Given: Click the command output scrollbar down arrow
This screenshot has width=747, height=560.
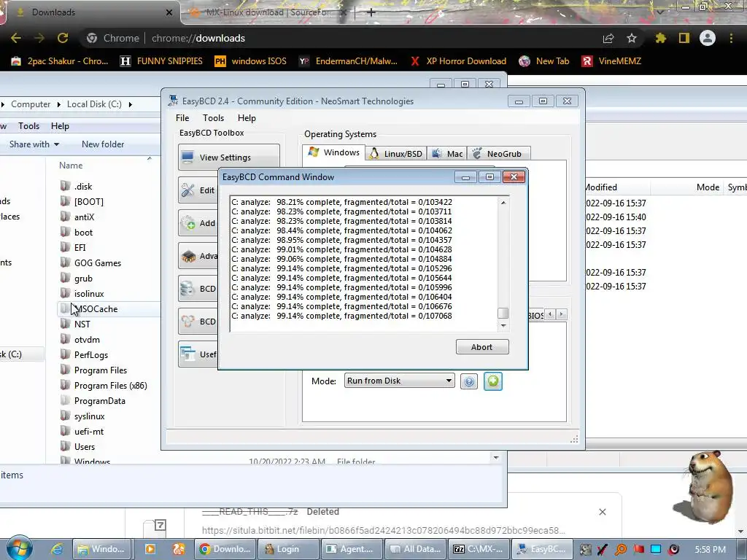Looking at the screenshot, I should click(503, 326).
